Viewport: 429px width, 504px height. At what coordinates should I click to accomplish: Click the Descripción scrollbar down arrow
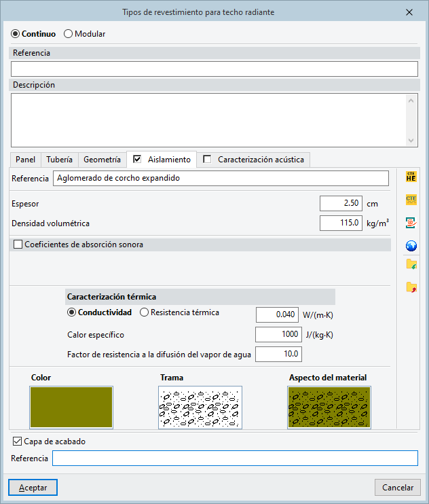411,141
